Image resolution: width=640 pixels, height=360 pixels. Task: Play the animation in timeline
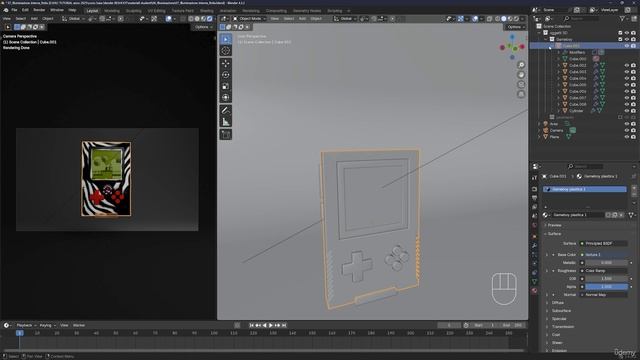(271, 325)
